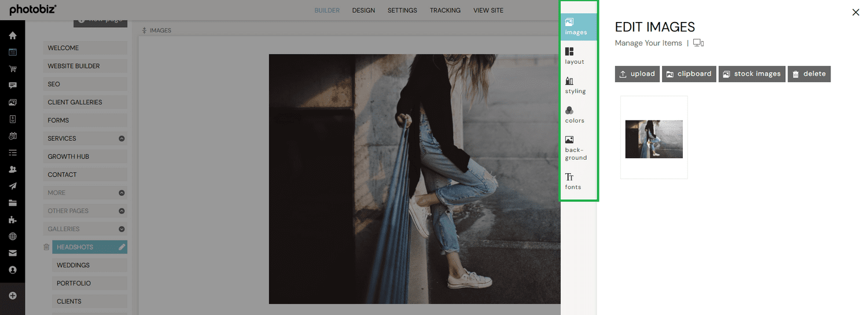868x315 pixels.
Task: Expand the OTHER PAGES section chevron
Action: coord(122,211)
